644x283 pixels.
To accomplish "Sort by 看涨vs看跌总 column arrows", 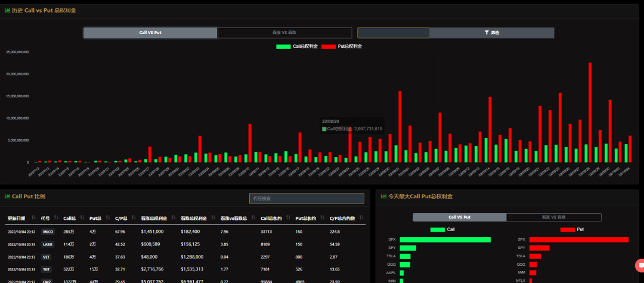I will [x=254, y=217].
